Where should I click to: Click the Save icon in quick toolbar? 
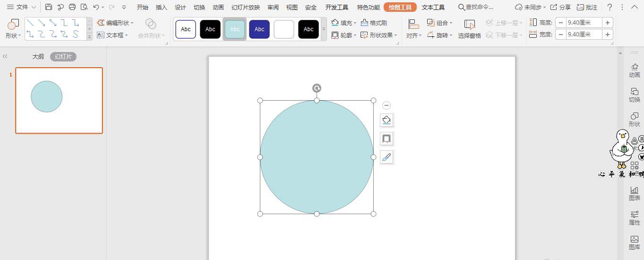coord(49,7)
